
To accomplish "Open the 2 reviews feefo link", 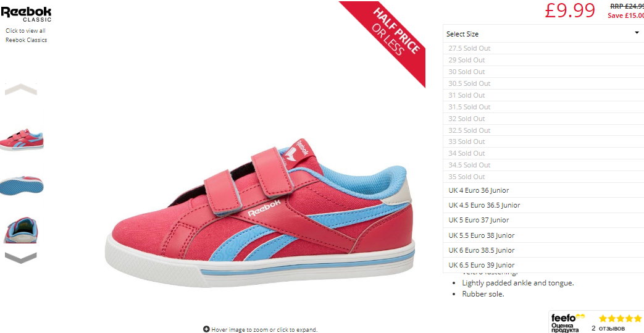I will point(608,328).
